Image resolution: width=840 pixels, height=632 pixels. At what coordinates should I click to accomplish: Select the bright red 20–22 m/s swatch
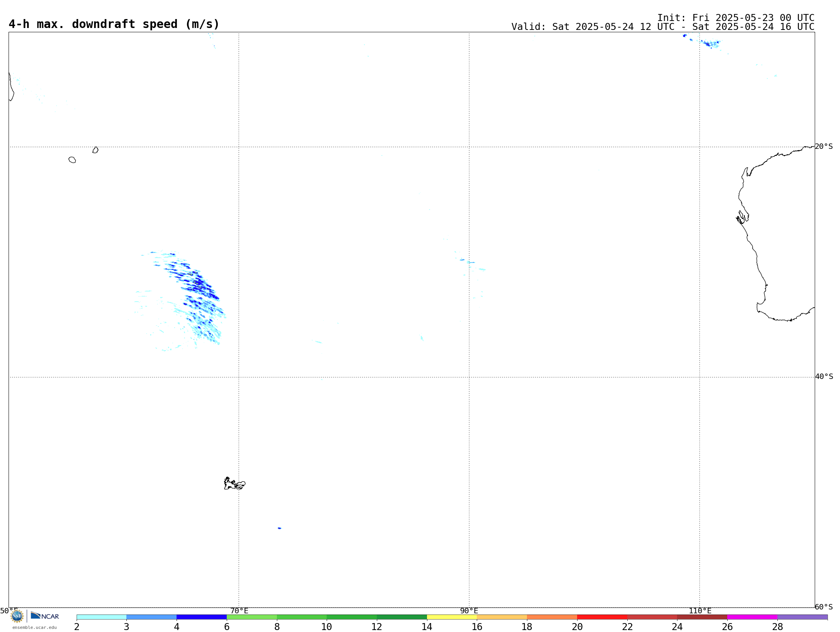tap(602, 617)
